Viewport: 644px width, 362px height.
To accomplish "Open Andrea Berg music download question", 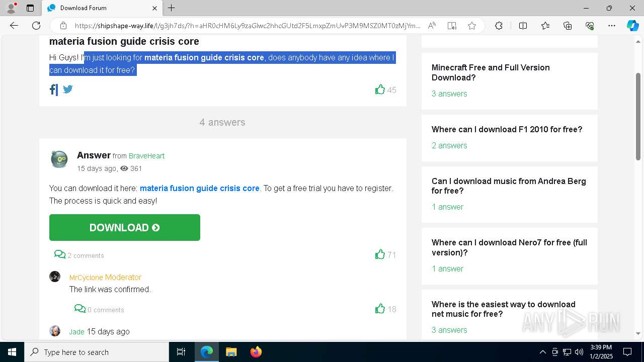I will pos(509,186).
